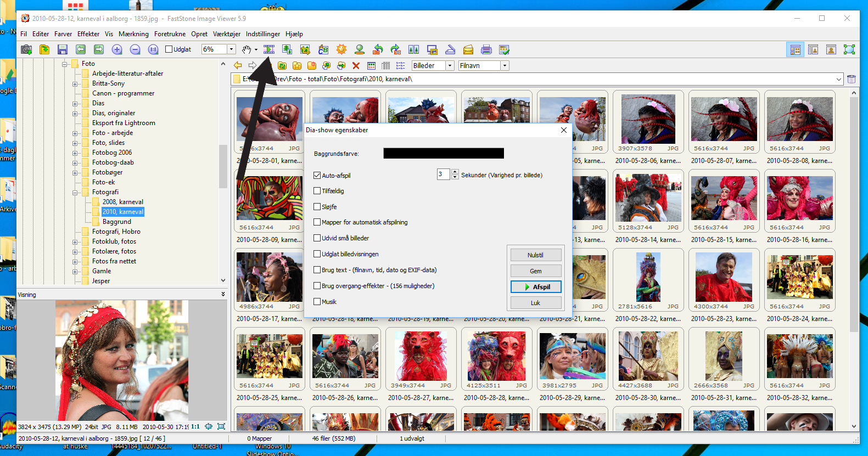Click the Nulstil button
This screenshot has height=456, width=868.
click(x=536, y=255)
